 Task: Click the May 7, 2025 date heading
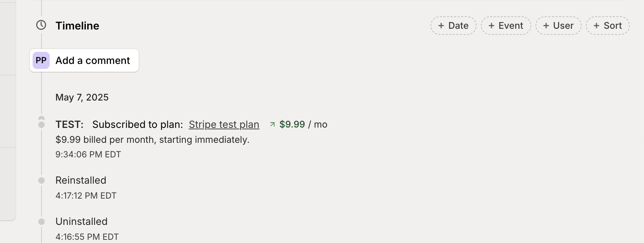point(82,97)
